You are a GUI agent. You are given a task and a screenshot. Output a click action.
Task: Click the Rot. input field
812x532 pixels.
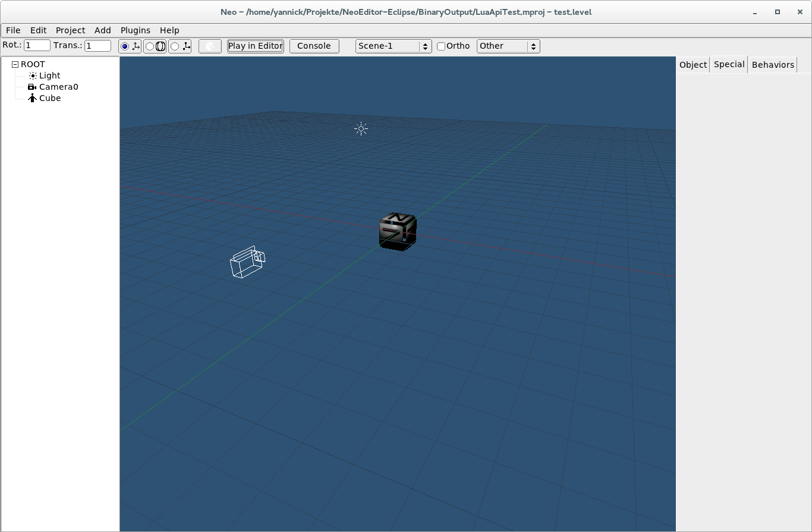(37, 46)
